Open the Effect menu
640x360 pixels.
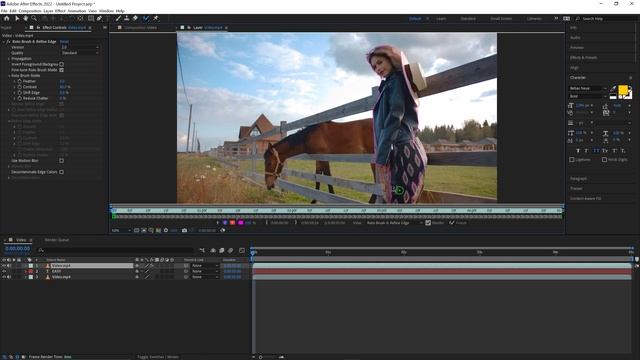[x=60, y=11]
